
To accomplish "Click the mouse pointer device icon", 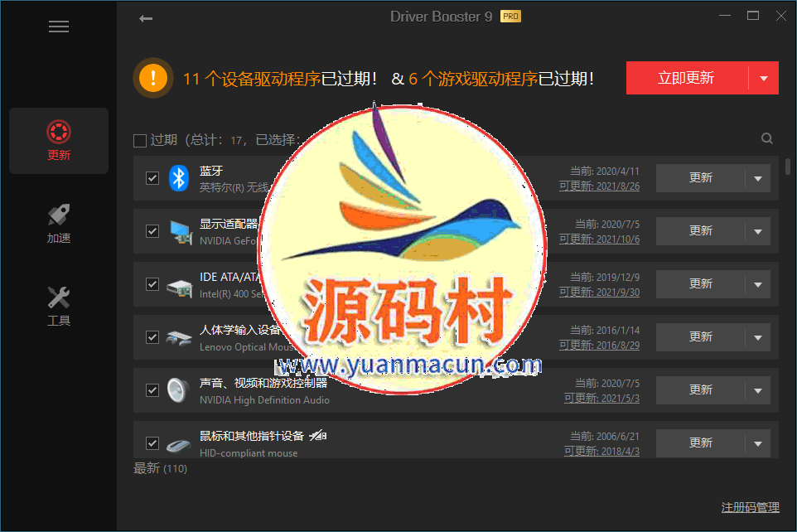I will tap(179, 443).
